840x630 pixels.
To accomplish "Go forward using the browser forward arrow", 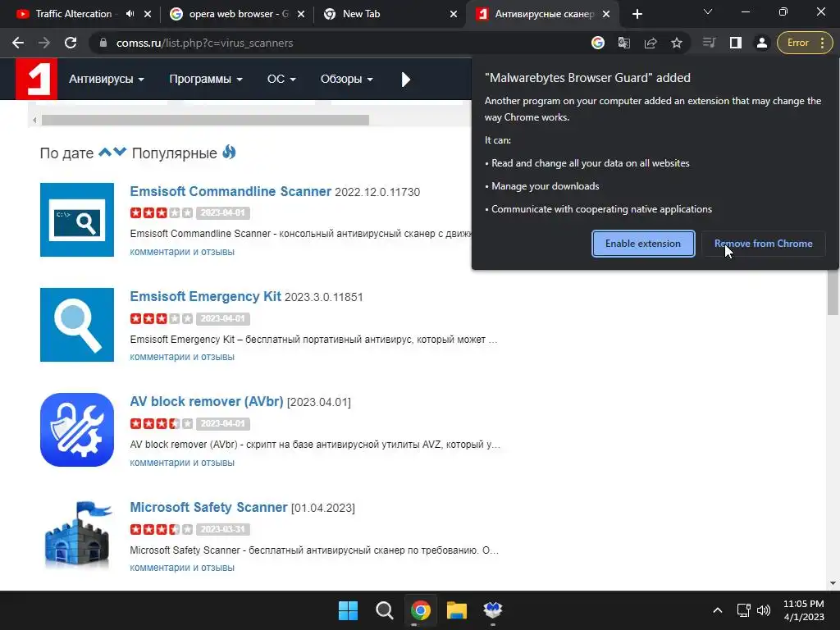I will click(x=44, y=43).
